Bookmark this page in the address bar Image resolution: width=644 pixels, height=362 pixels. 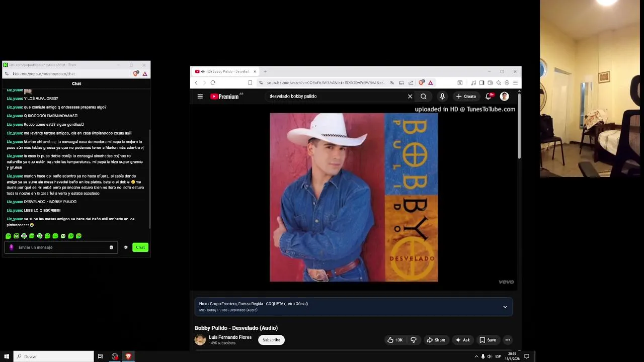(250, 83)
